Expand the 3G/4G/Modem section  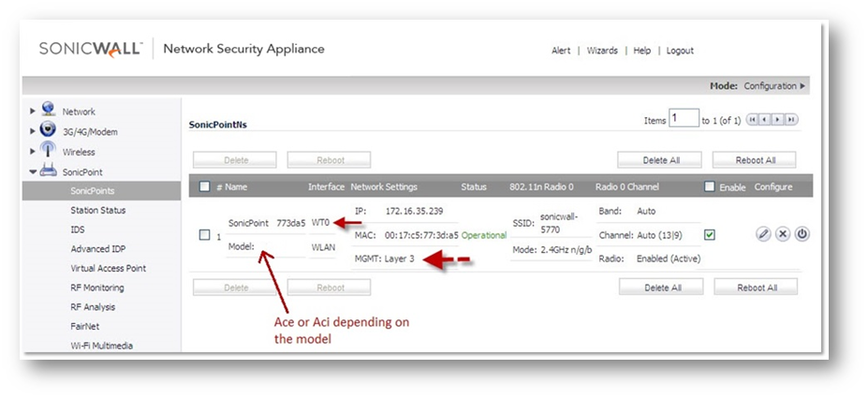[x=35, y=132]
